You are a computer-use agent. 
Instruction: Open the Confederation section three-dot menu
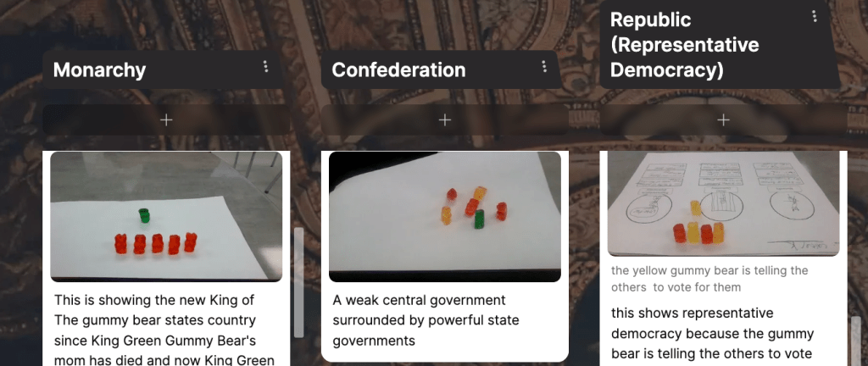[x=544, y=66]
